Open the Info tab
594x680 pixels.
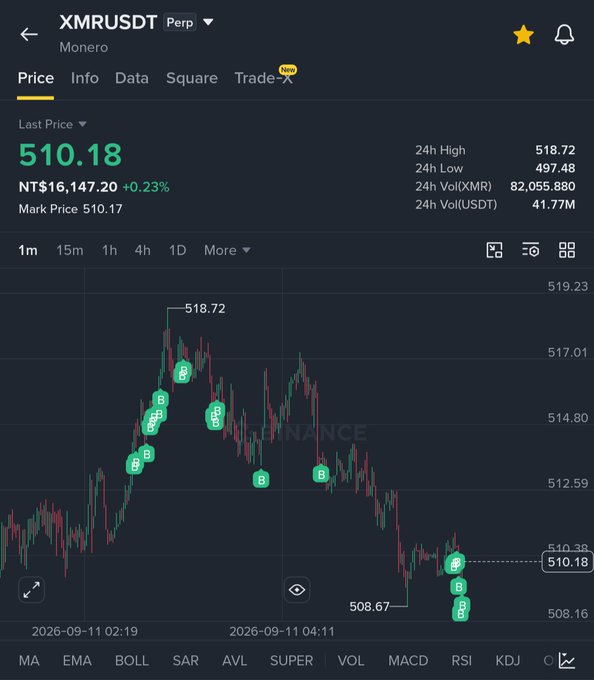click(85, 78)
